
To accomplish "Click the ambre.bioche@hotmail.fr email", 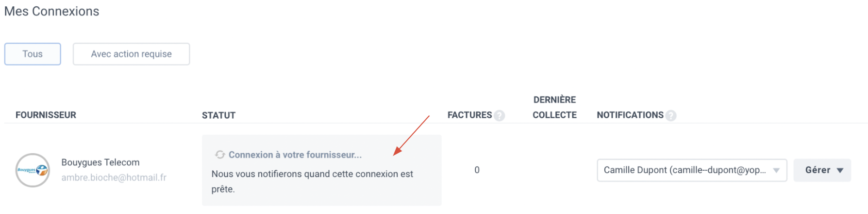I will (x=114, y=178).
